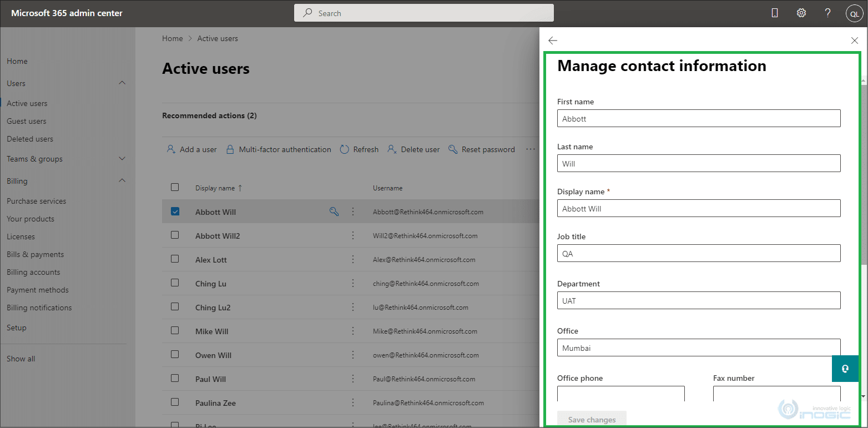This screenshot has height=428, width=868.
Task: Open more actions dots for Owen Will
Action: [x=353, y=355]
